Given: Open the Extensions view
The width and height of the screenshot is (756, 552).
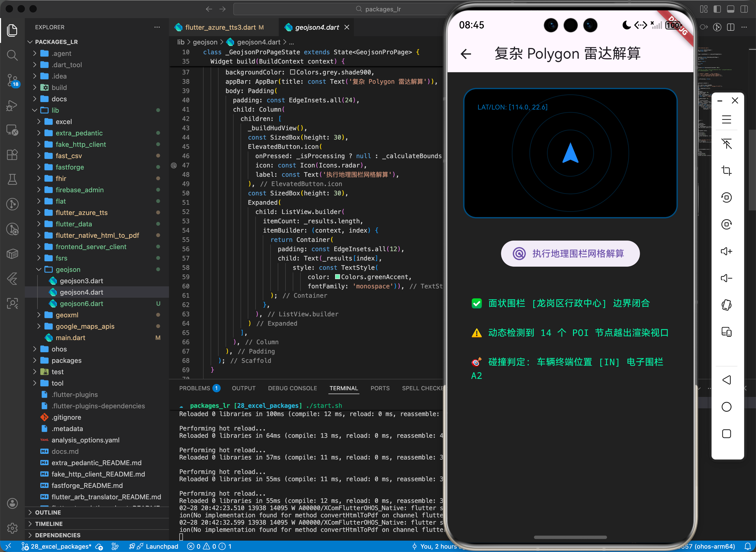Looking at the screenshot, I should (x=12, y=155).
